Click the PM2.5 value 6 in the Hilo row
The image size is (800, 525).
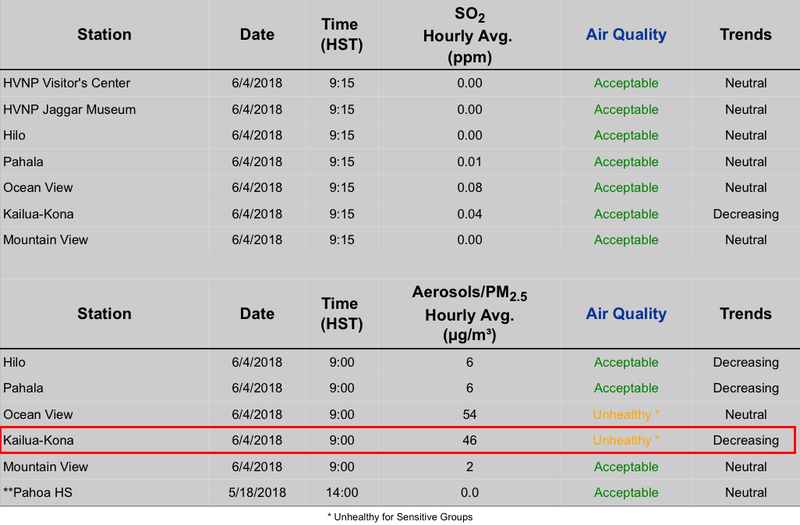point(469,362)
